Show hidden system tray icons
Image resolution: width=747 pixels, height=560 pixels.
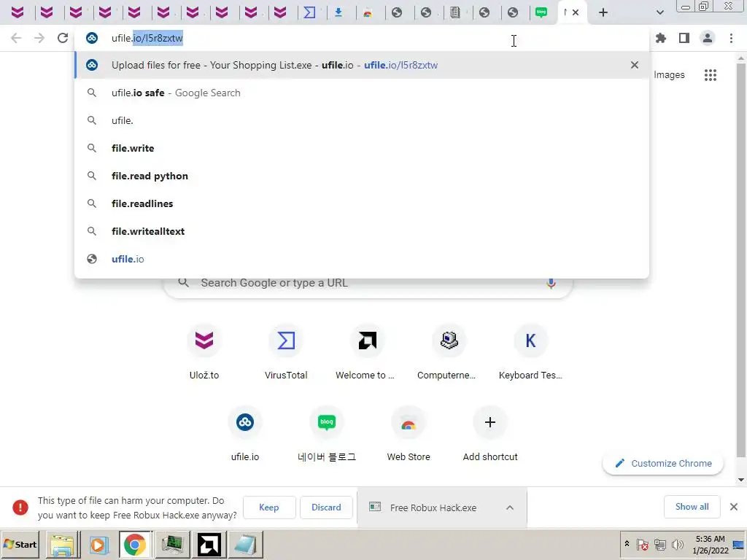point(627,544)
